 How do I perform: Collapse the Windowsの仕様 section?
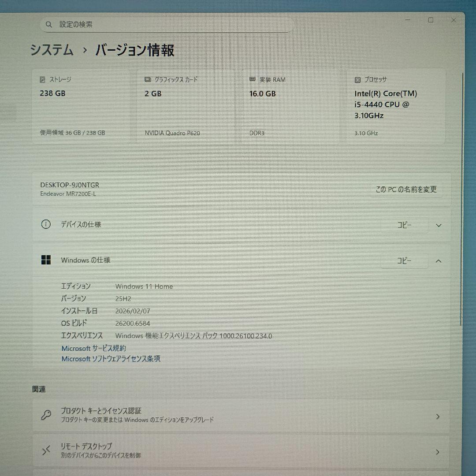439,260
